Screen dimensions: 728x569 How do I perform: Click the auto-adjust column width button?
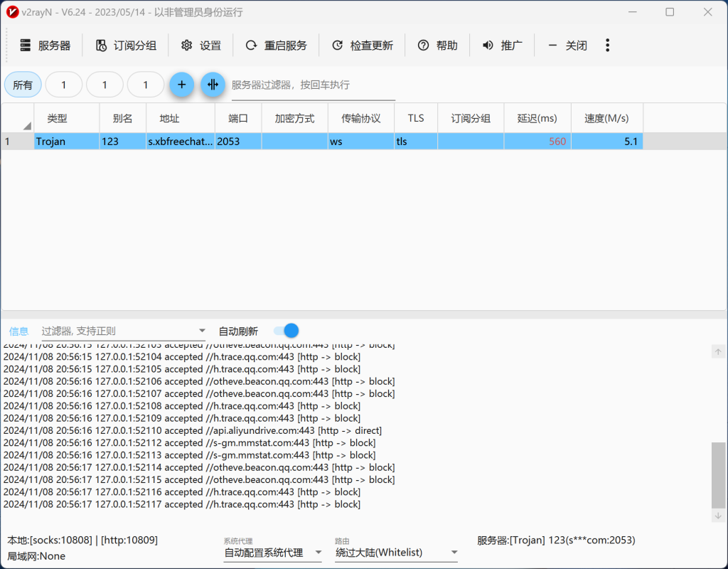pos(213,85)
